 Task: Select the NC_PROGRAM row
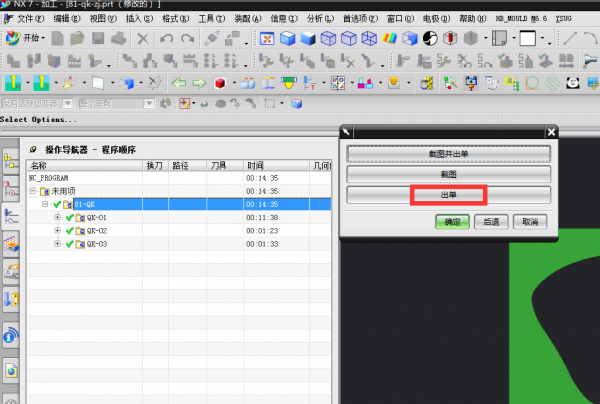click(179, 178)
